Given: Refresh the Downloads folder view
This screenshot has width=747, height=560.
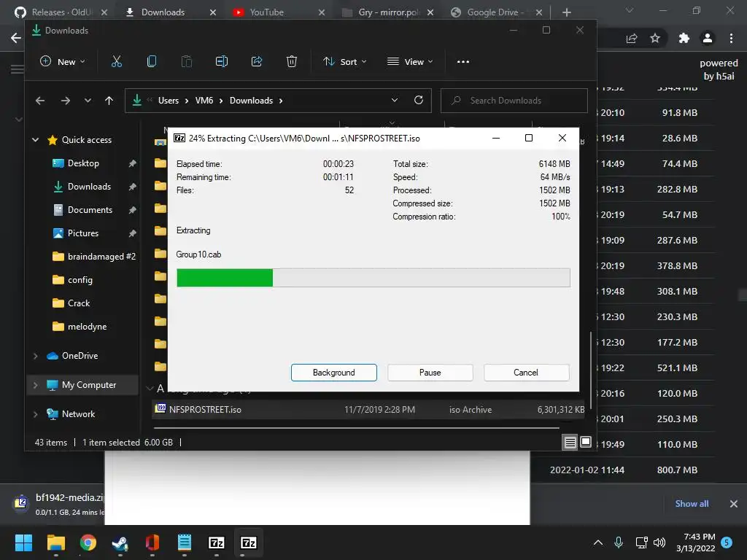Looking at the screenshot, I should [x=419, y=100].
